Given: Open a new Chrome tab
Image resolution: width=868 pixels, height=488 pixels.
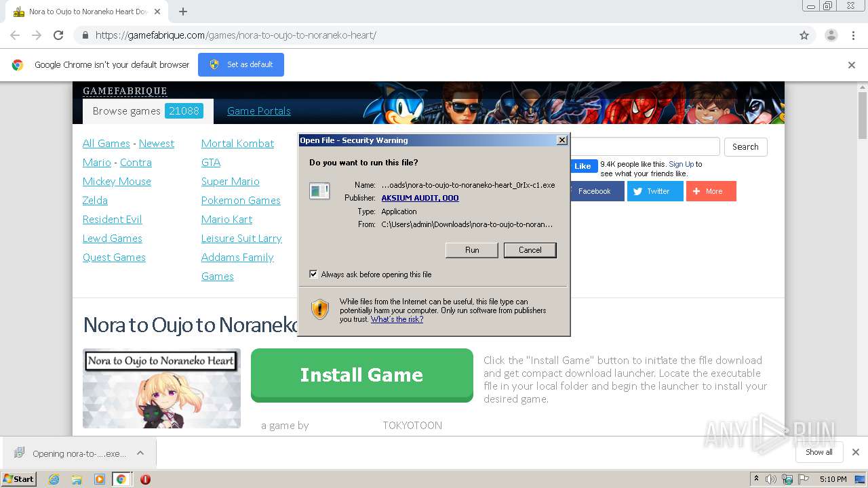Looking at the screenshot, I should coord(182,12).
